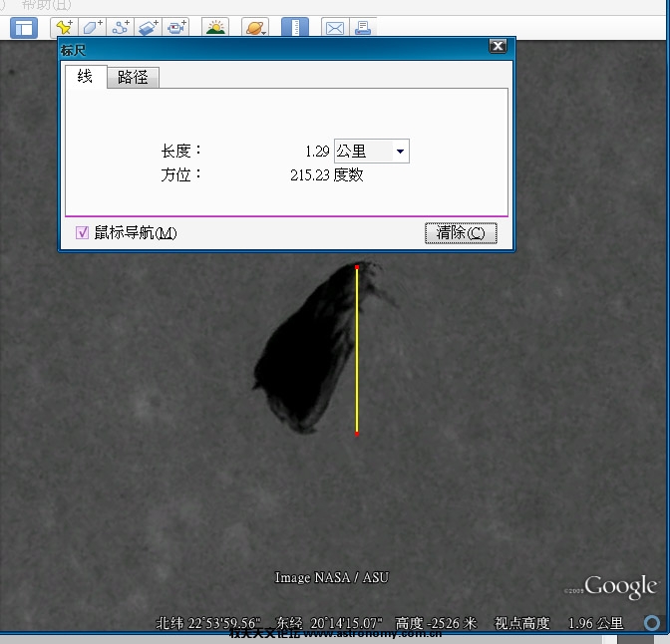Click the email envelope icon
The image size is (670, 644).
[334, 28]
